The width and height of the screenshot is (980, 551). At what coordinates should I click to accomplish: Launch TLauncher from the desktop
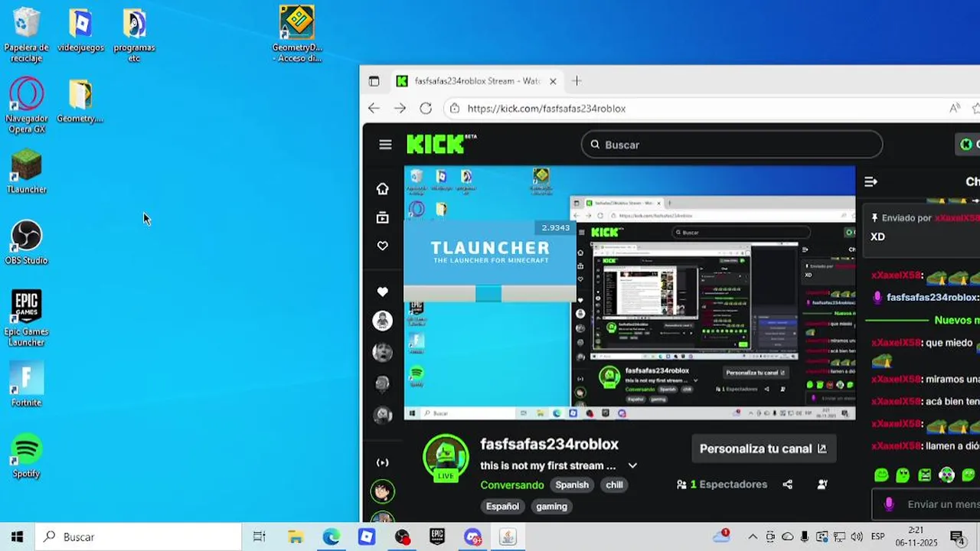(27, 171)
